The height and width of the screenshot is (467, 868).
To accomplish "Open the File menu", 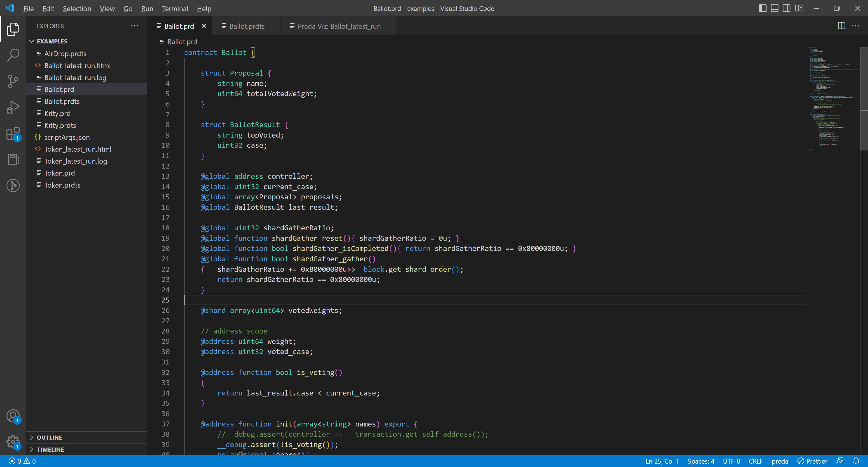I will point(28,8).
